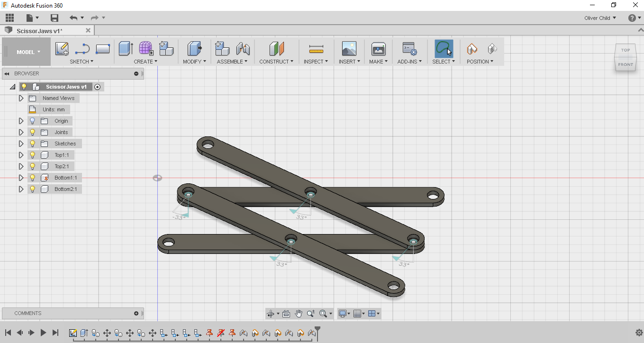Hide the Sketches folder via its lightbulb

tap(33, 144)
